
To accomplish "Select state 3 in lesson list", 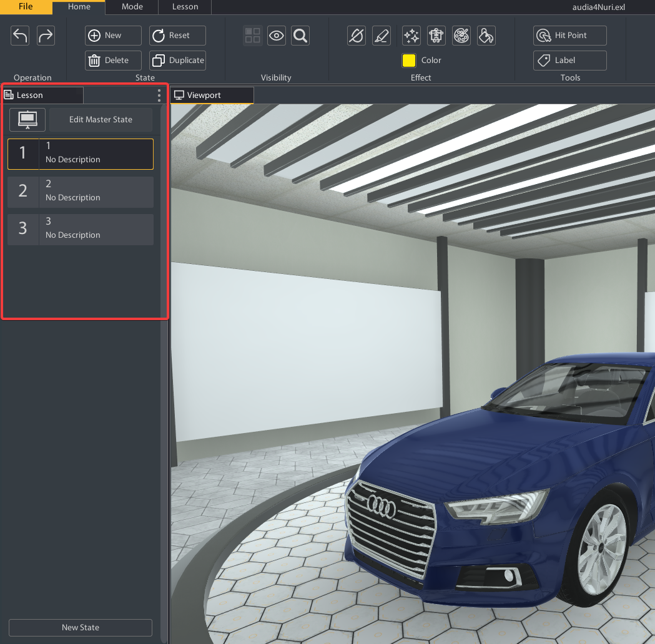I will click(81, 230).
